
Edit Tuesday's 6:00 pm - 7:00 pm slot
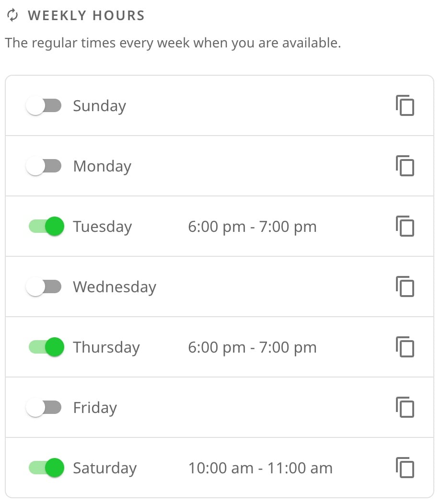pos(253,227)
